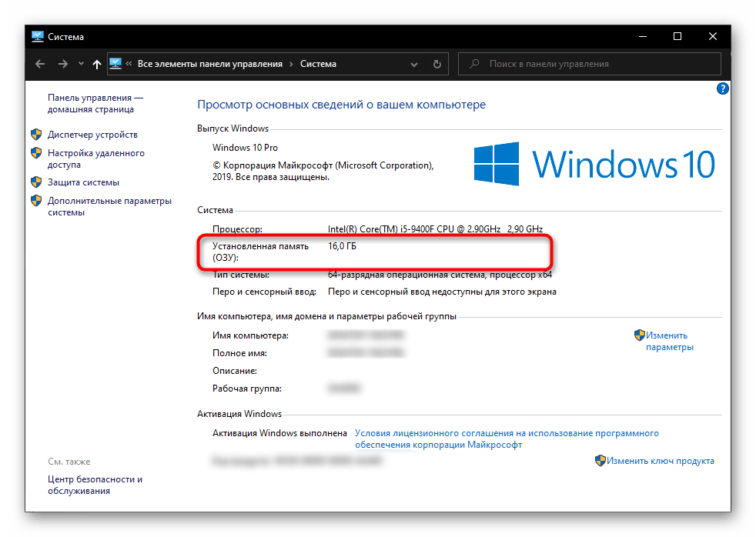Open the recent locations dropdown arrow

coord(80,65)
